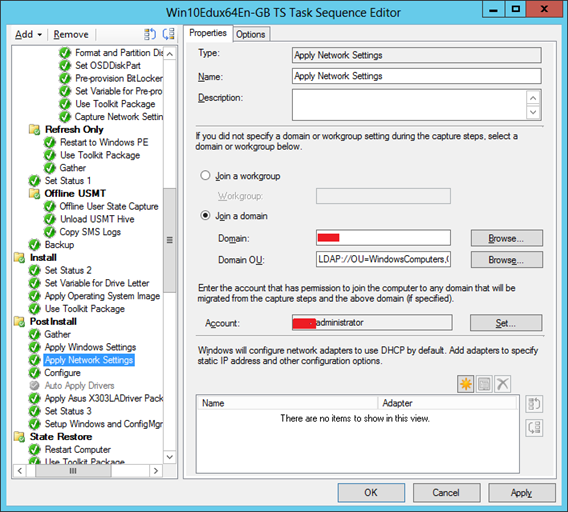Select Join a domain radio button
568x512 pixels.
pos(205,216)
